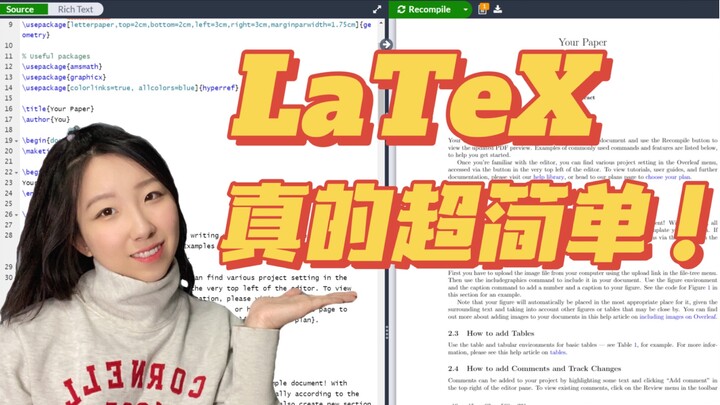This screenshot has width=720, height=405.
Task: Click the go-to-PDF-location arrow icon
Action: tap(386, 44)
